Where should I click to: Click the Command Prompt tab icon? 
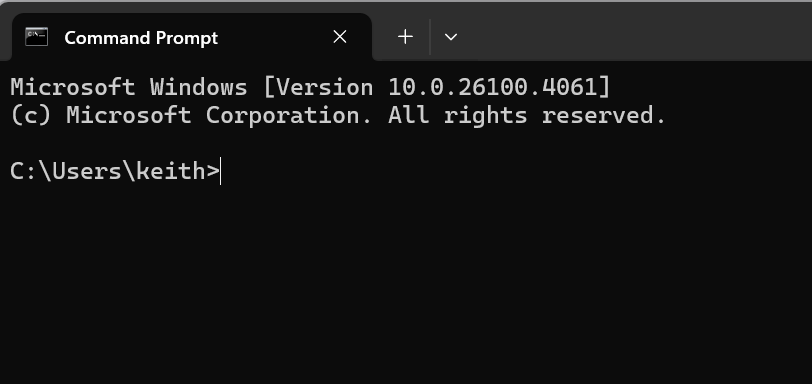pyautogui.click(x=36, y=37)
